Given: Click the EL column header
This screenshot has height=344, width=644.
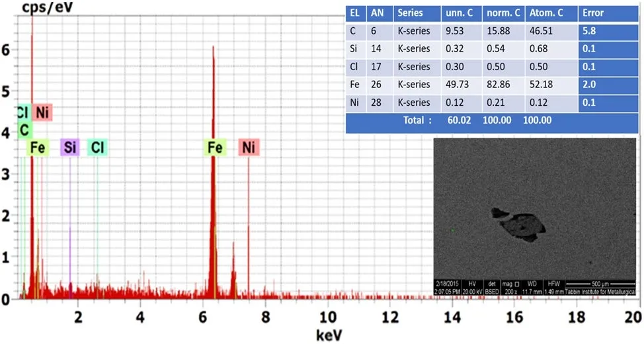Looking at the screenshot, I should tap(354, 13).
